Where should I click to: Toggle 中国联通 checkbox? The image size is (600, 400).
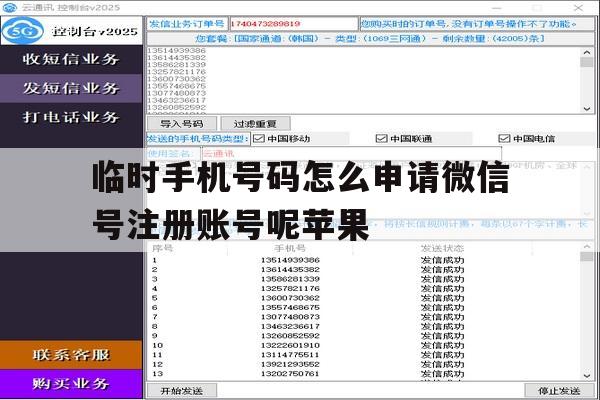382,139
